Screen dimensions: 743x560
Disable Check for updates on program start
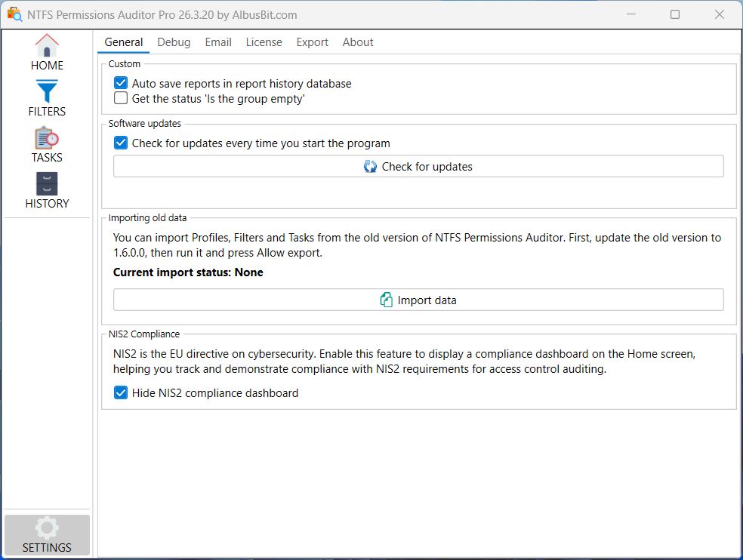pos(121,143)
